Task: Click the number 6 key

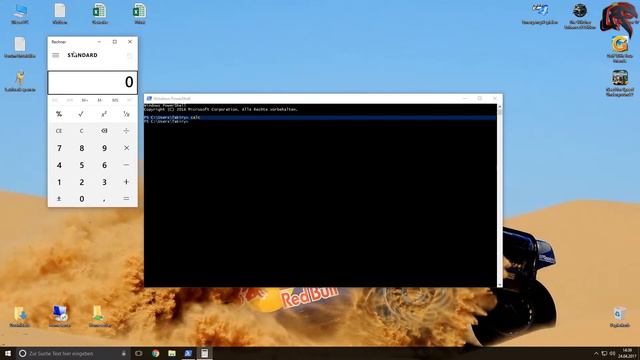Action: [x=104, y=165]
